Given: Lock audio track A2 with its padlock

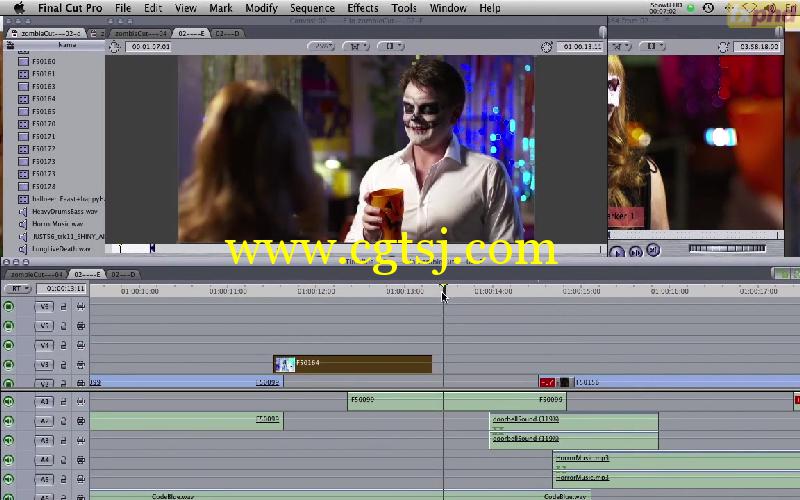Looking at the screenshot, I should (63, 421).
